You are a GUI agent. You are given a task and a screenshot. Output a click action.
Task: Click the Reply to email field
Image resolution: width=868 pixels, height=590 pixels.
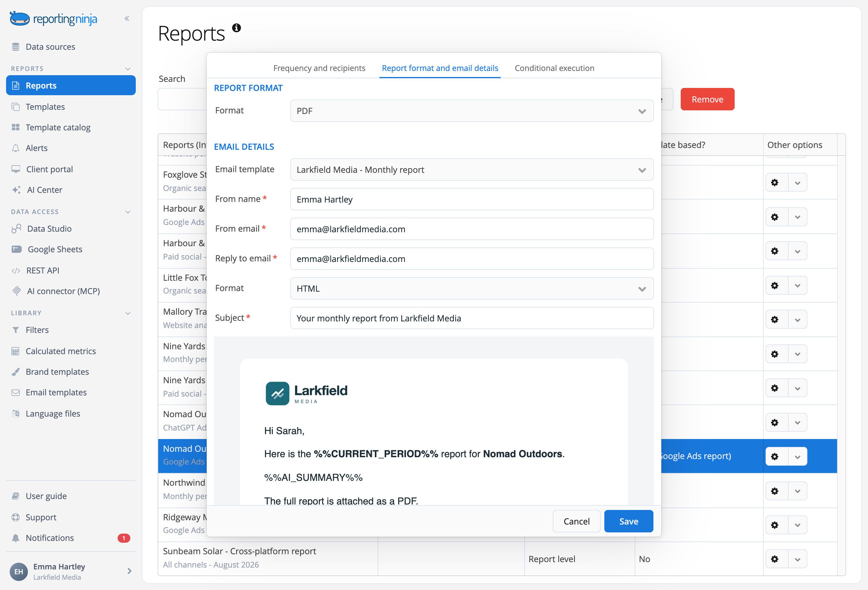click(472, 259)
